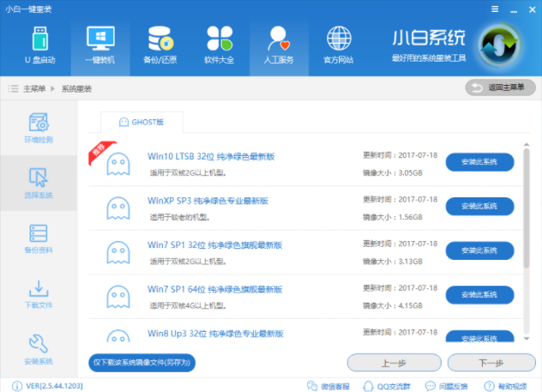Click the 镜像大小：1.56GB text
This screenshot has width=542, height=392.
393,217
